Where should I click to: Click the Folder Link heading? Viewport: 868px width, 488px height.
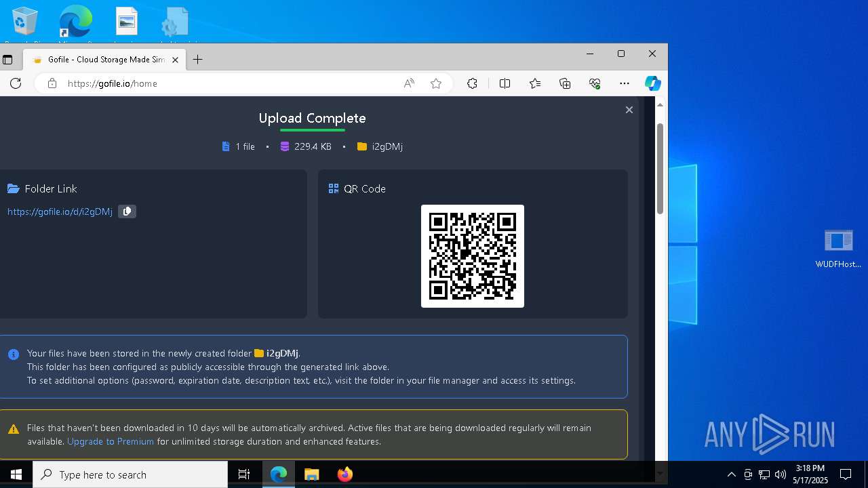51,188
